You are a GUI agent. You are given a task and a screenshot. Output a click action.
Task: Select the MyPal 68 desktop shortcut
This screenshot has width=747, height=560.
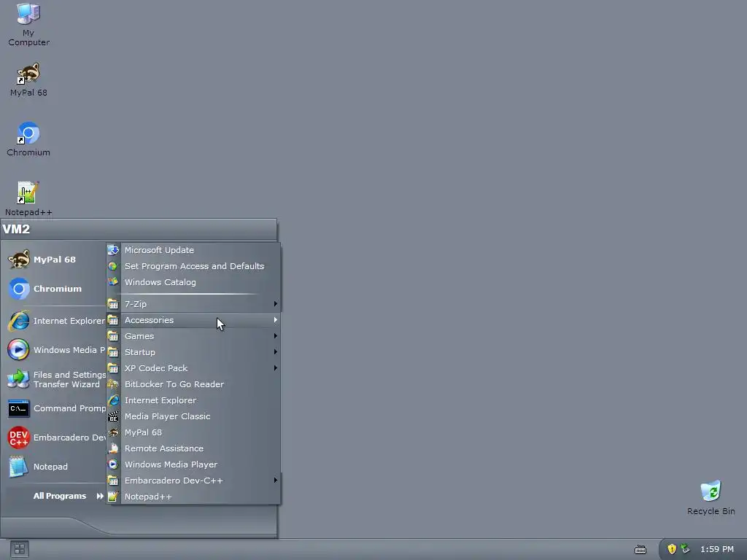pyautogui.click(x=28, y=80)
